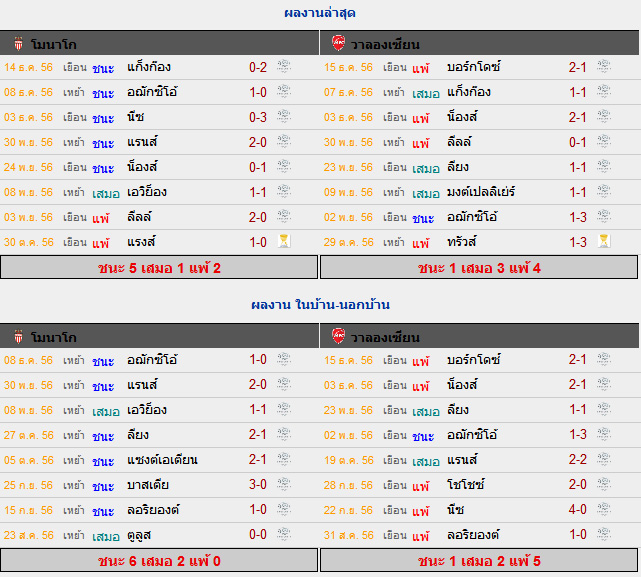Select opponent name ทรัวส์
Viewport: 641px width, 577px height.
(462, 241)
